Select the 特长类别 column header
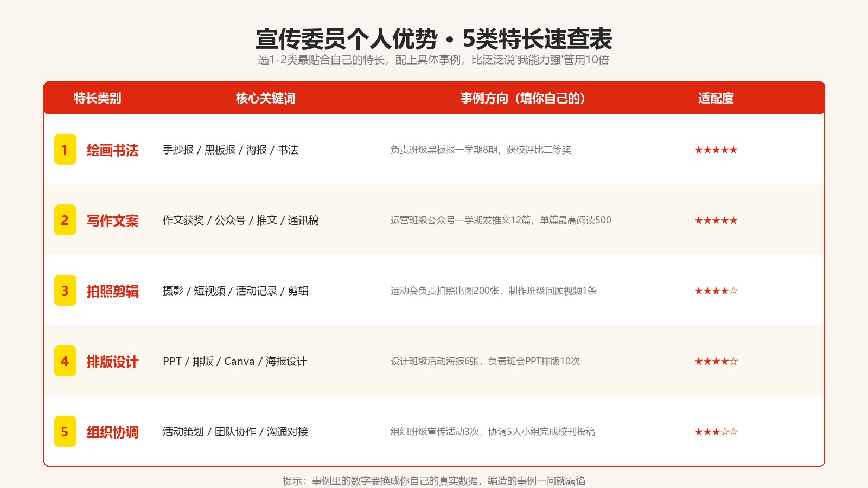The image size is (868, 488). (x=98, y=98)
